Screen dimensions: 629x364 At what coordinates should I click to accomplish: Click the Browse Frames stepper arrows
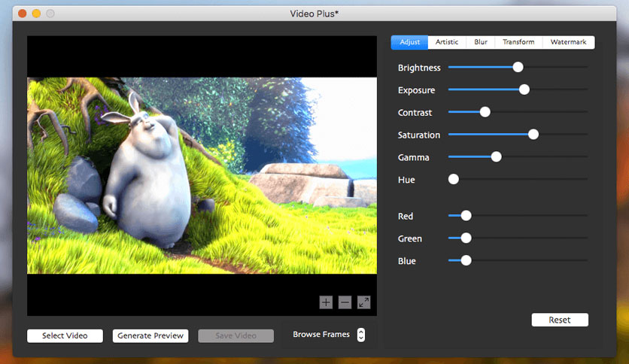[361, 335]
